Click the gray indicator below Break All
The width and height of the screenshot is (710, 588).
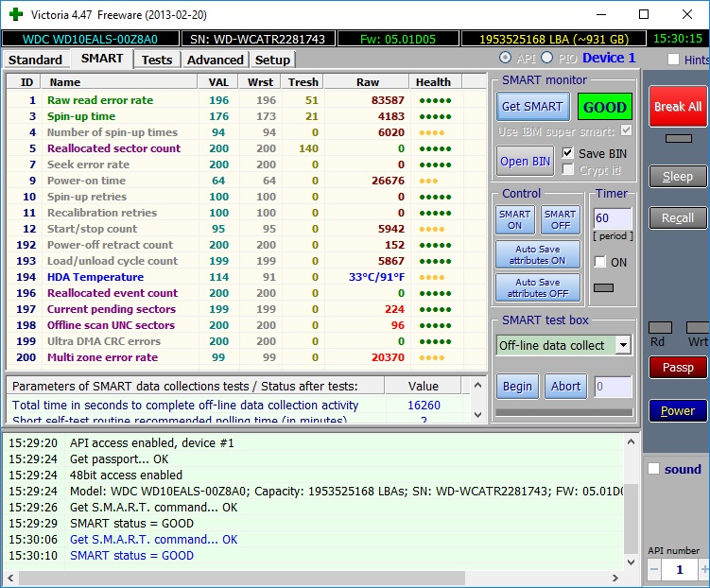tap(678, 139)
